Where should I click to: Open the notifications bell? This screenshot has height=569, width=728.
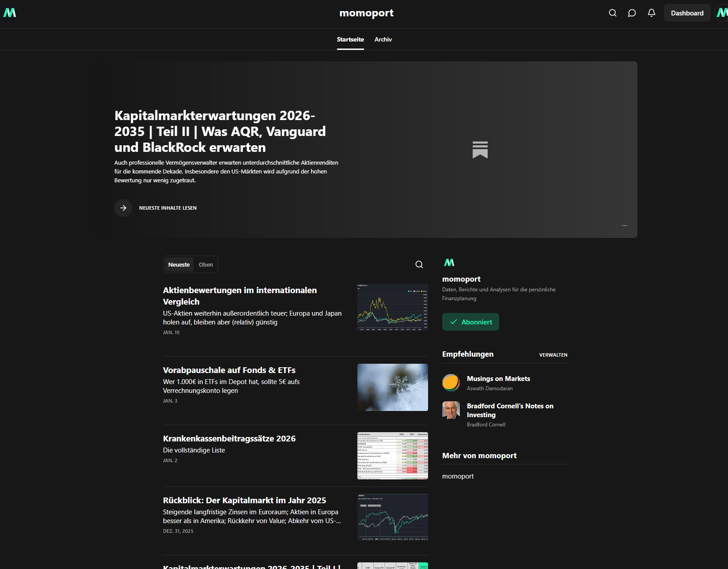(651, 13)
